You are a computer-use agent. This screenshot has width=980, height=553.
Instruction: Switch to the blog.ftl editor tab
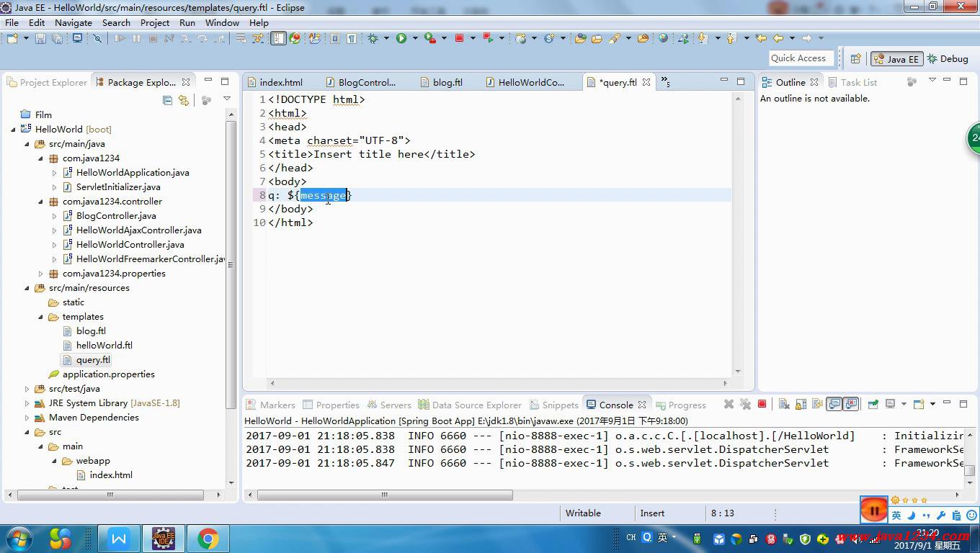(441, 82)
